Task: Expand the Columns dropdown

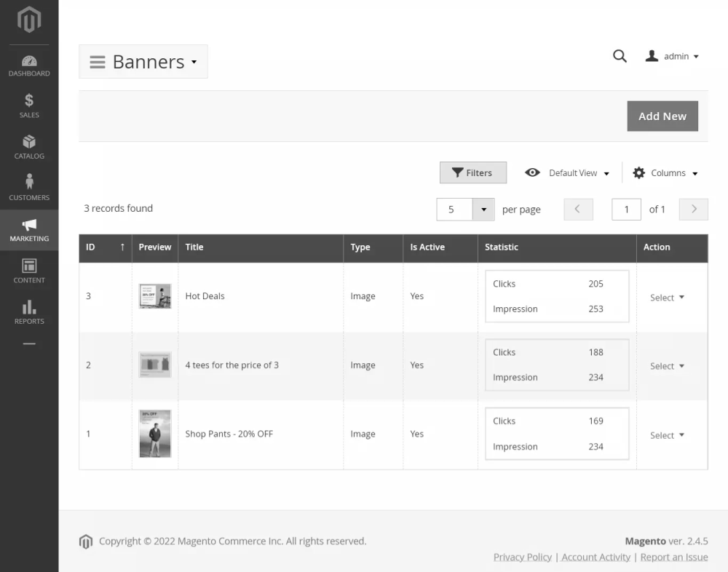Action: [x=665, y=173]
